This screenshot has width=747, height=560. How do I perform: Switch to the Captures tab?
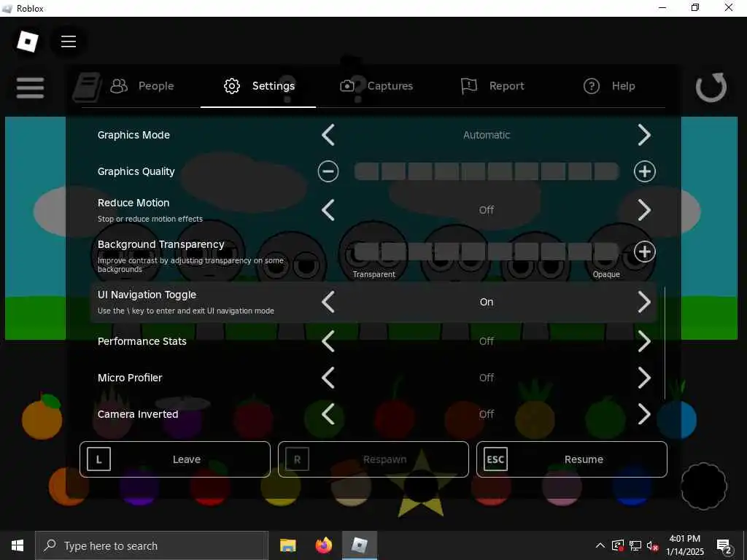(376, 86)
